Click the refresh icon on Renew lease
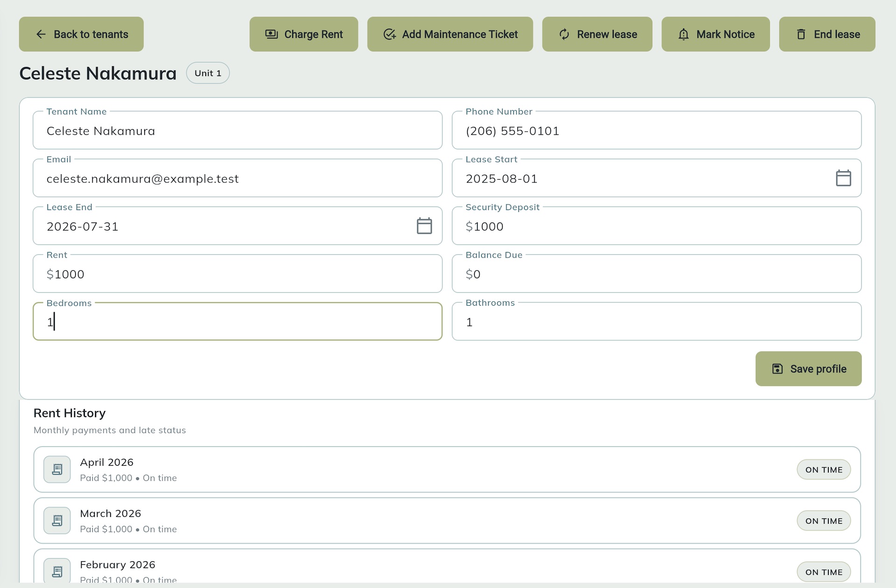The height and width of the screenshot is (588, 896). 564,34
